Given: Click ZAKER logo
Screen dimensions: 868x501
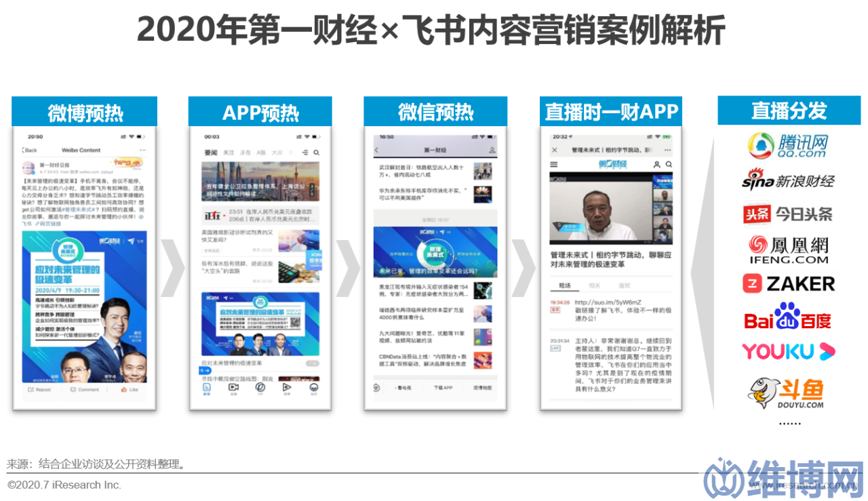Looking at the screenshot, I should coord(788,283).
